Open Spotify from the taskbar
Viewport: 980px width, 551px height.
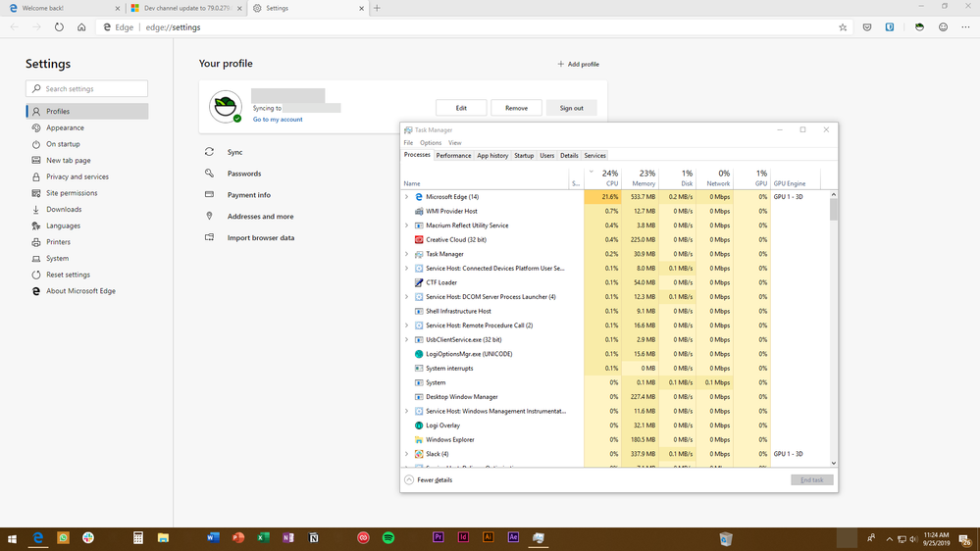[x=388, y=538]
